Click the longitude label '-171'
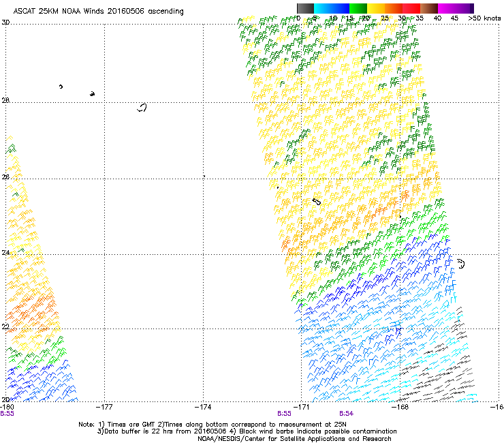 [302, 407]
